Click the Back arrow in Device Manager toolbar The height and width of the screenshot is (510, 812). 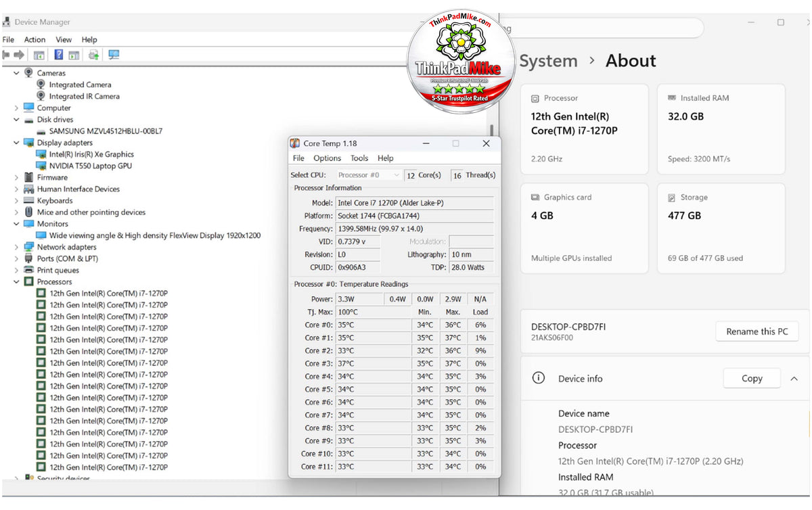[x=6, y=55]
